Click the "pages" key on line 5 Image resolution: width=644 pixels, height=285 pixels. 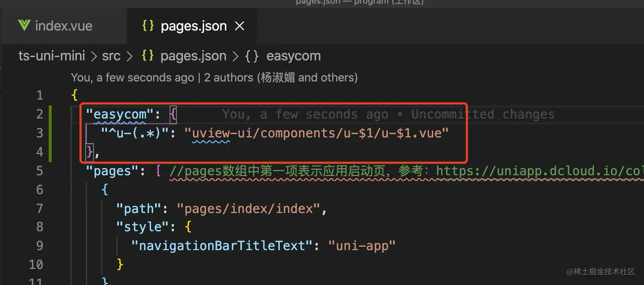(112, 171)
